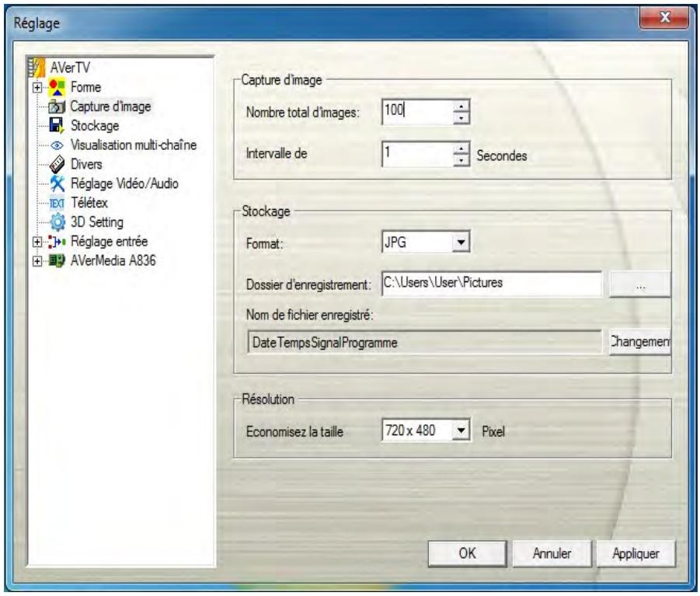700x596 pixels.
Task: Click the AVerMedia A836 card icon
Action: click(x=57, y=261)
